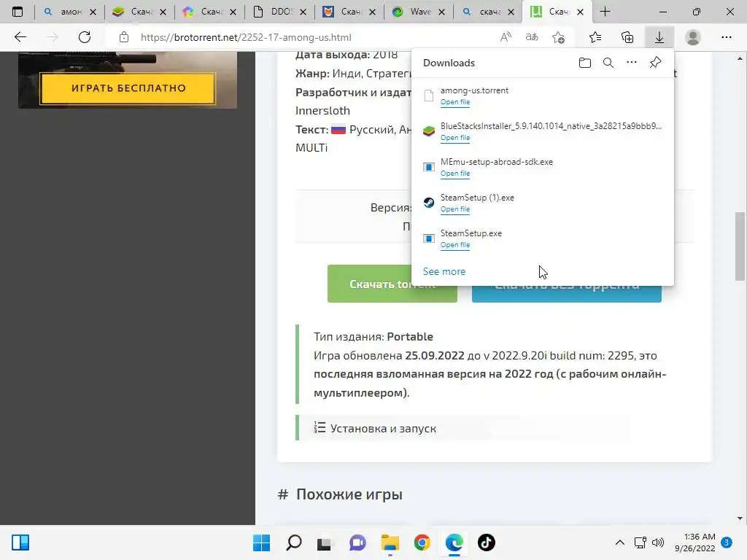Search downloads using magnifier icon
Image resolution: width=747 pixels, height=560 pixels.
point(608,63)
